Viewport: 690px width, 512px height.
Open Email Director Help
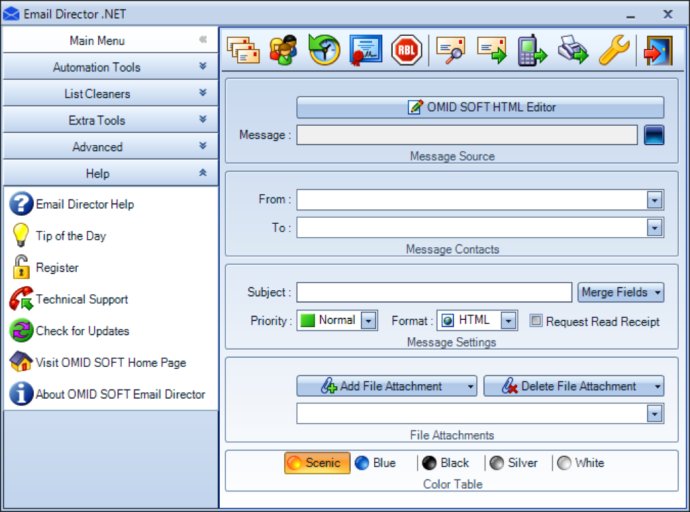(x=72, y=204)
